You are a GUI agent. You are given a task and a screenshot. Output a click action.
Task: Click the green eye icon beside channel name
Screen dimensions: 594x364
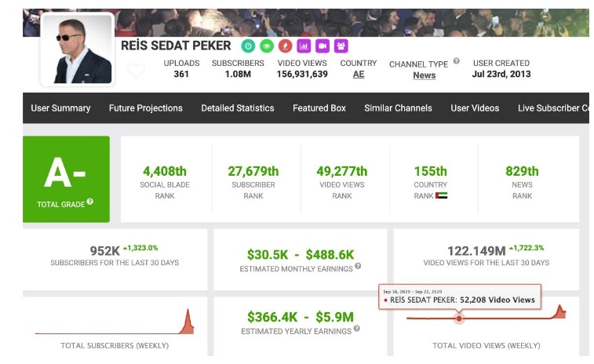(267, 46)
